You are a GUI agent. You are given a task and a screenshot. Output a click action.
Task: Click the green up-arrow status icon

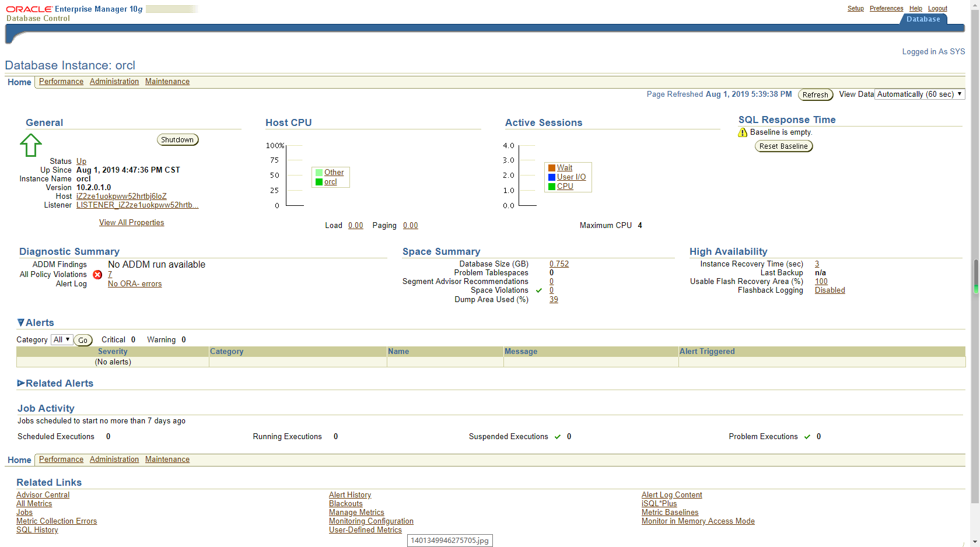(x=31, y=145)
